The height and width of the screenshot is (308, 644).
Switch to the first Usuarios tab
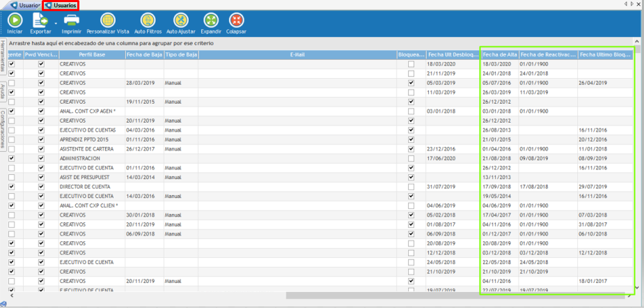point(24,5)
